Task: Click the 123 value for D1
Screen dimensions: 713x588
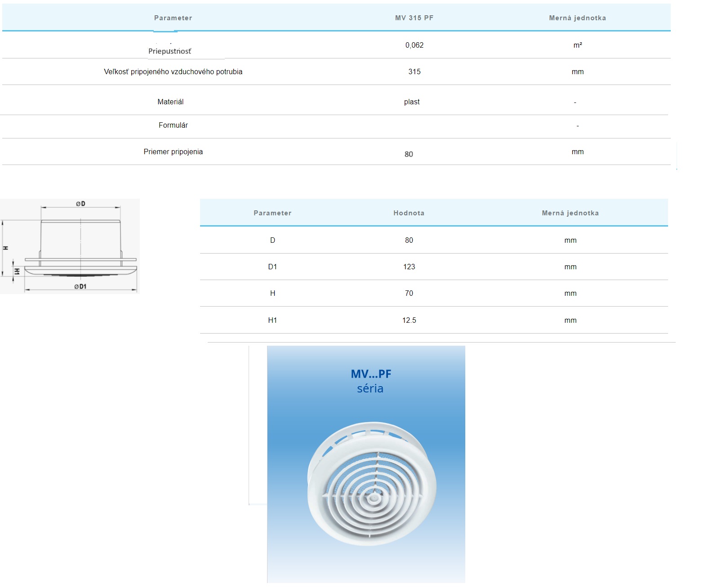Action: pyautogui.click(x=409, y=267)
